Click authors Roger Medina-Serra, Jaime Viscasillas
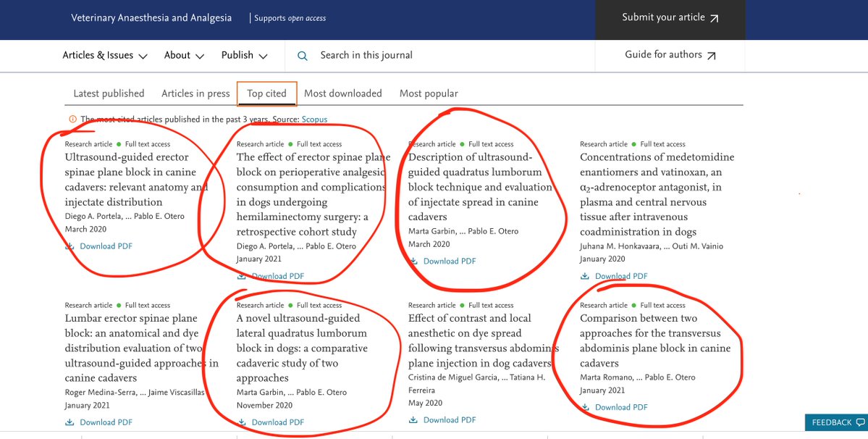 (x=135, y=392)
